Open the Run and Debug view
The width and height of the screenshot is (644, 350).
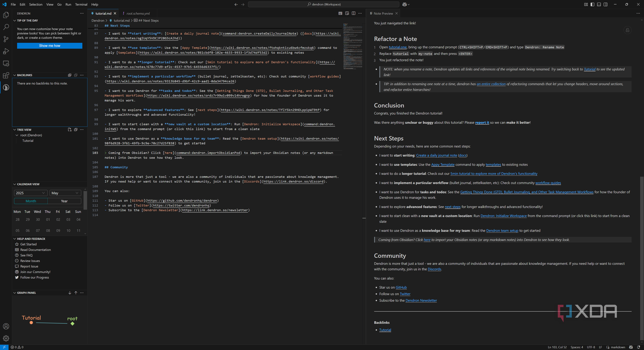click(6, 51)
